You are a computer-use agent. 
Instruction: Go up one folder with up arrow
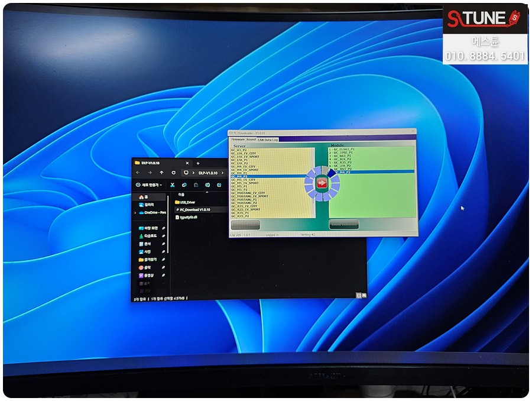point(162,173)
